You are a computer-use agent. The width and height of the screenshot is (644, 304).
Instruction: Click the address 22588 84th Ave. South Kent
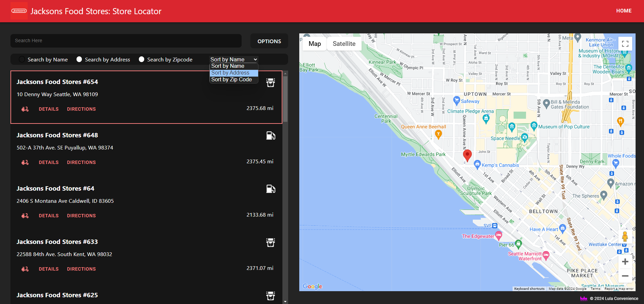click(x=64, y=254)
